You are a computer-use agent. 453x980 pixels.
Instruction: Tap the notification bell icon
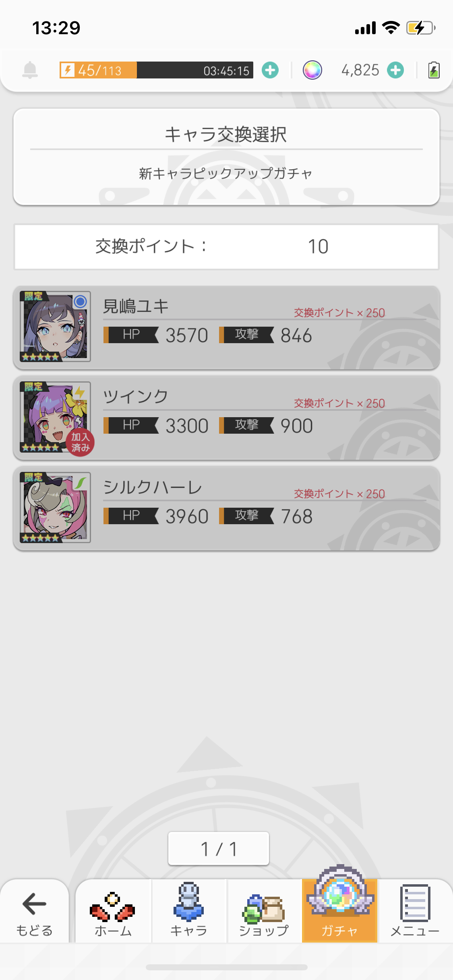coord(30,70)
